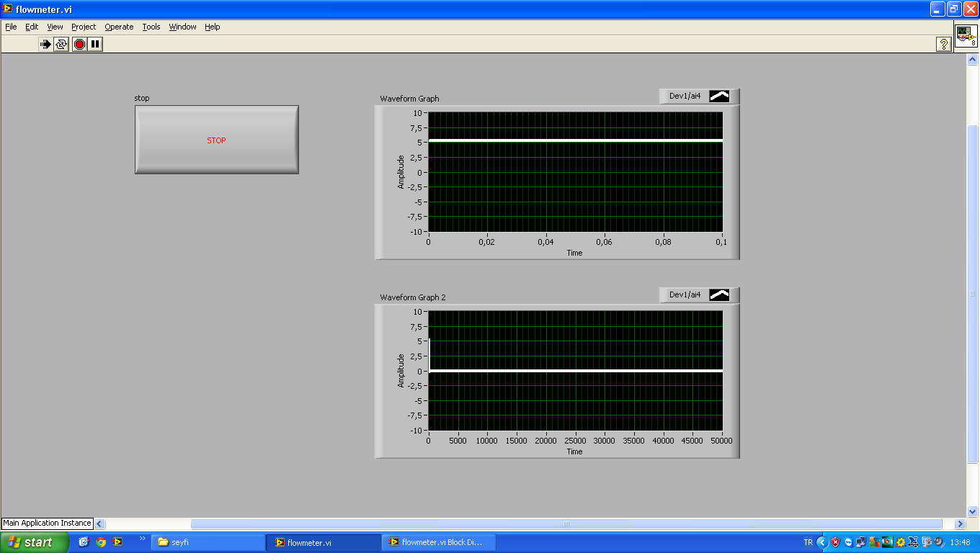Click the 'stop' label above the button
The height and width of the screenshot is (553, 980).
click(x=142, y=98)
